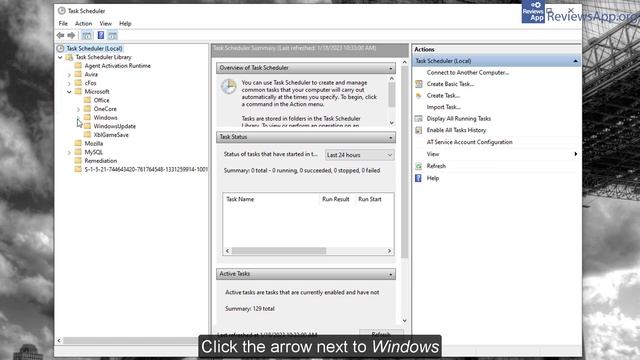Collapse the Overview of Task Scheduler section
640x360 pixels.
coord(391,68)
